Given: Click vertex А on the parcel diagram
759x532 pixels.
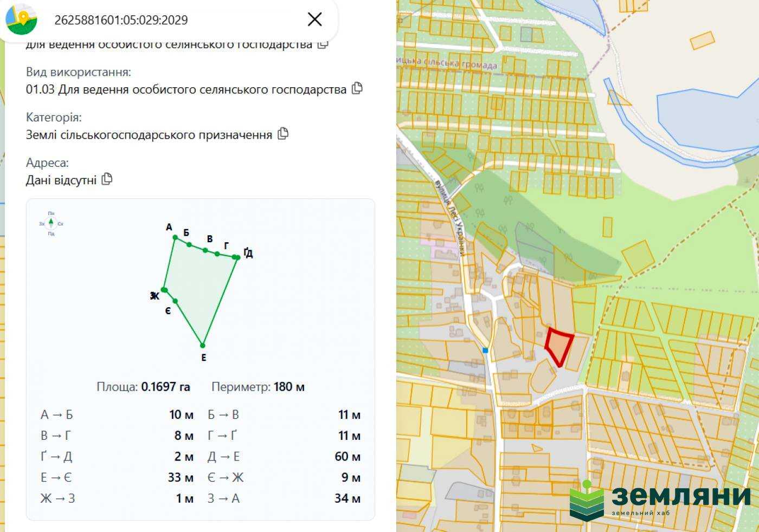Looking at the screenshot, I should point(175,237).
